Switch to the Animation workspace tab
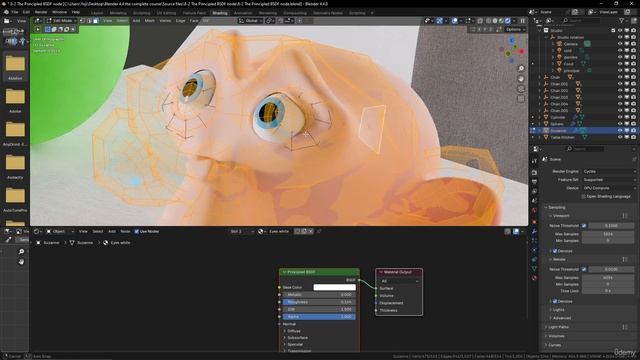 243,13
